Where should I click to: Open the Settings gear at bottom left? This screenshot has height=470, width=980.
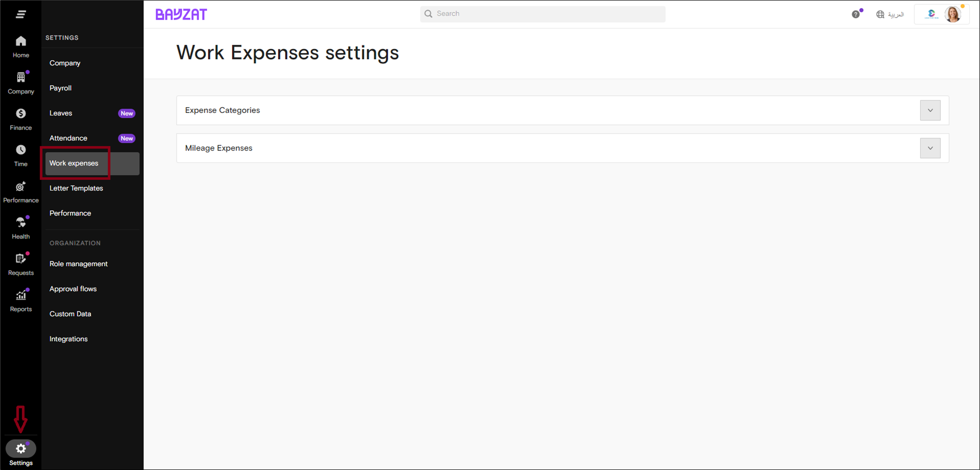21,448
